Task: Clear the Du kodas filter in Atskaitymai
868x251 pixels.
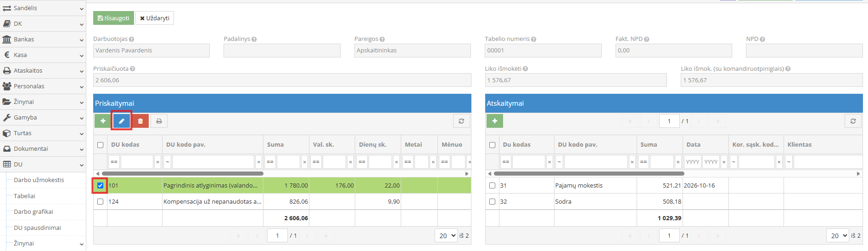Action: pyautogui.click(x=549, y=162)
